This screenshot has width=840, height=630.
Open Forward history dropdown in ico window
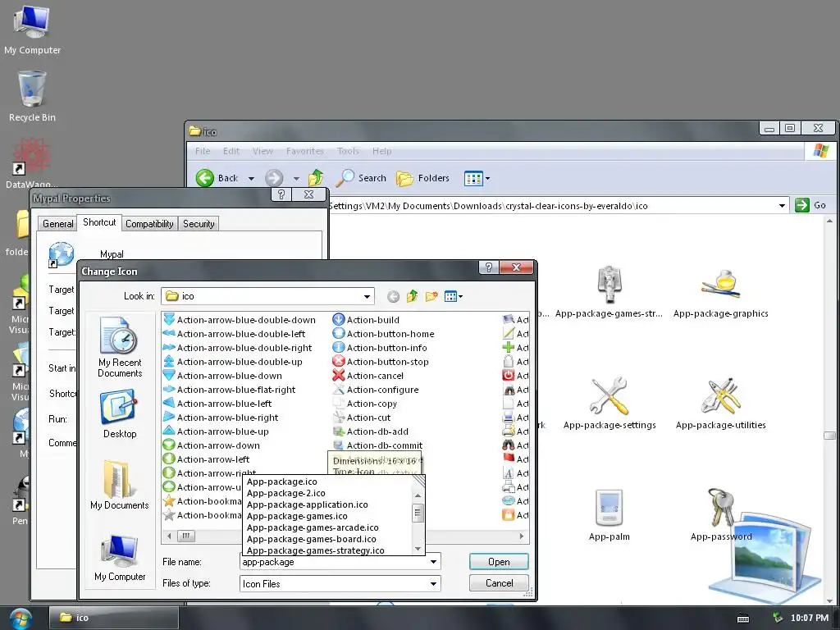click(x=296, y=178)
